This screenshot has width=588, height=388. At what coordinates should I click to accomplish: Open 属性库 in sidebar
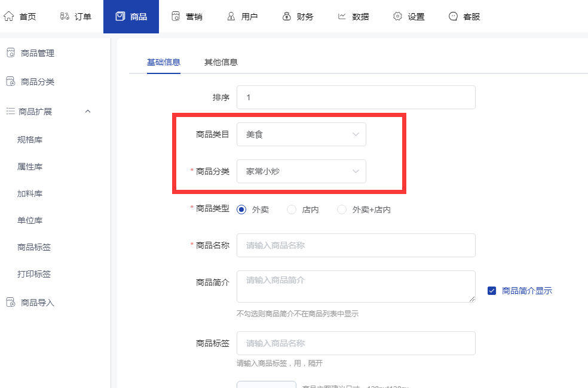click(30, 167)
